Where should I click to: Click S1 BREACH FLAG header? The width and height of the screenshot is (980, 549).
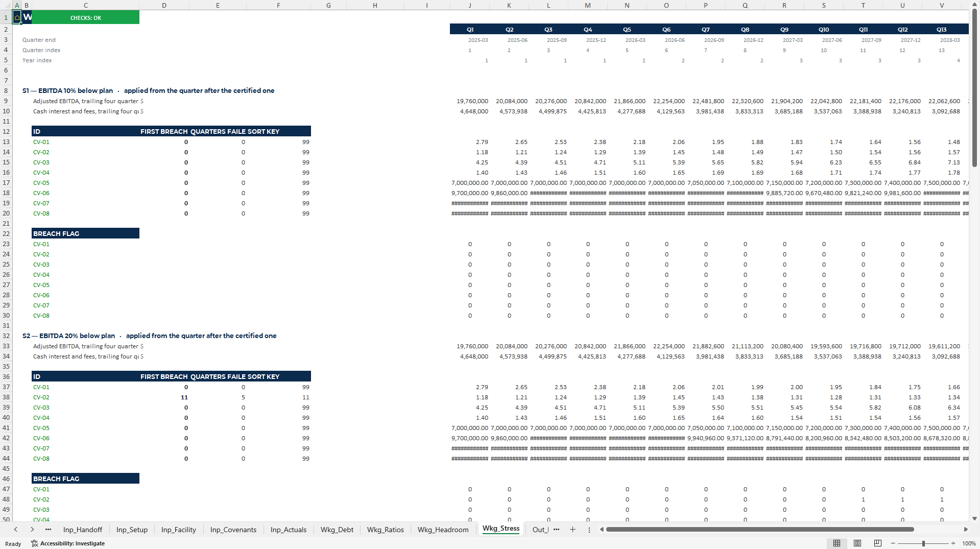(x=85, y=233)
